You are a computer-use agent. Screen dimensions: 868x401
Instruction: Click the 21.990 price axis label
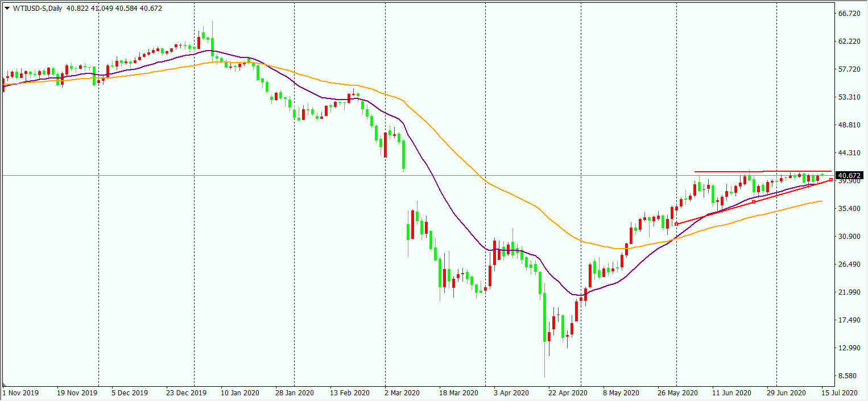[x=849, y=292]
